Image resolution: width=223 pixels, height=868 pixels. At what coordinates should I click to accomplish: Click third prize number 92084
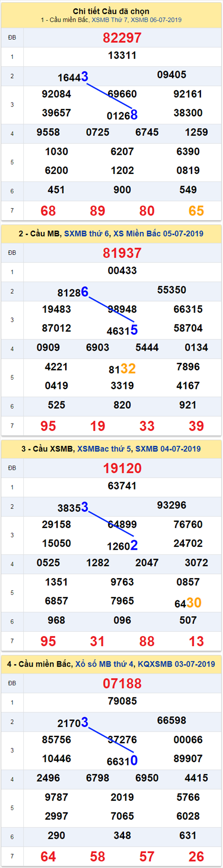pos(57,94)
